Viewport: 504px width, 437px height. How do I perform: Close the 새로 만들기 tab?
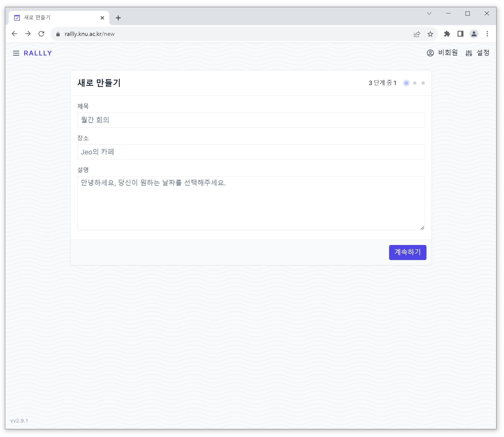102,18
